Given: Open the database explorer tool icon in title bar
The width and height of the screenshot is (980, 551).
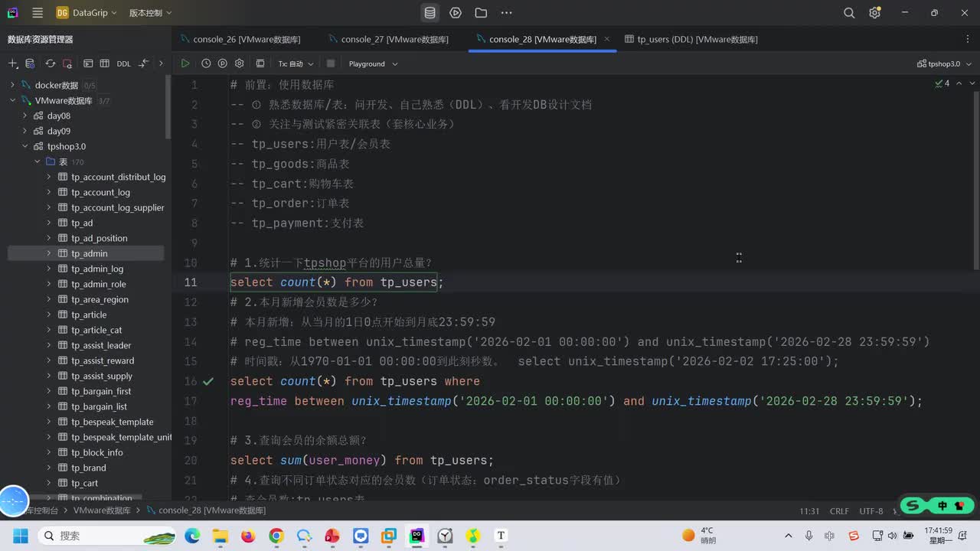Looking at the screenshot, I should (430, 13).
